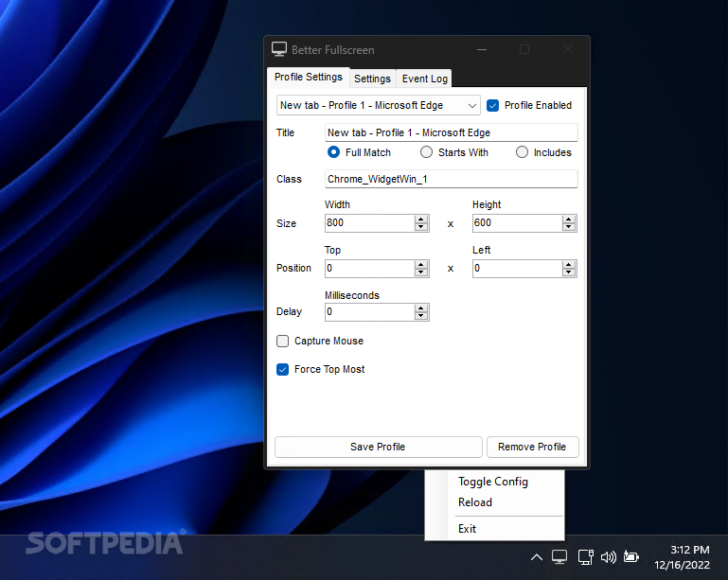Click the Better Fullscreen title bar monitor icon

(279, 49)
